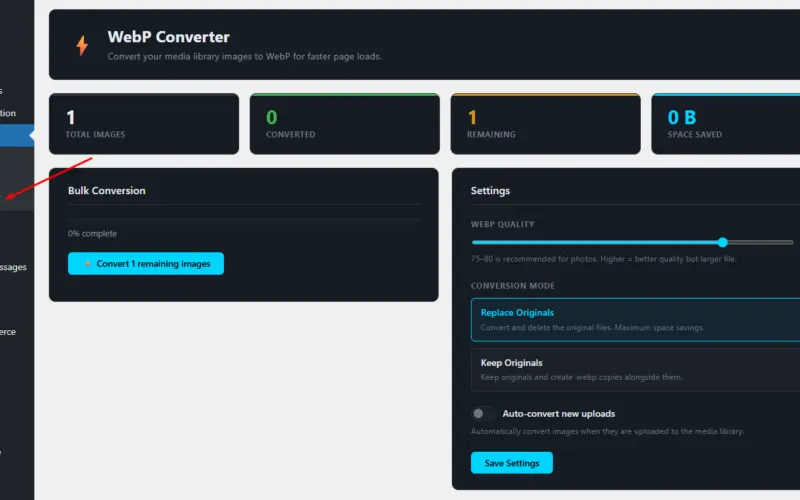The width and height of the screenshot is (800, 500).
Task: Start conversion with Convert 1 remaining images
Action: [146, 263]
